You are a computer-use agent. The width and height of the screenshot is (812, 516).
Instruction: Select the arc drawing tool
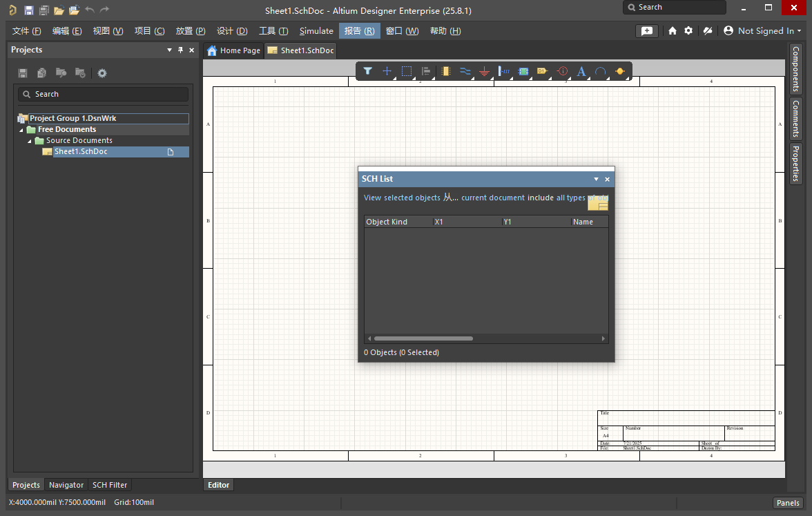click(x=601, y=71)
